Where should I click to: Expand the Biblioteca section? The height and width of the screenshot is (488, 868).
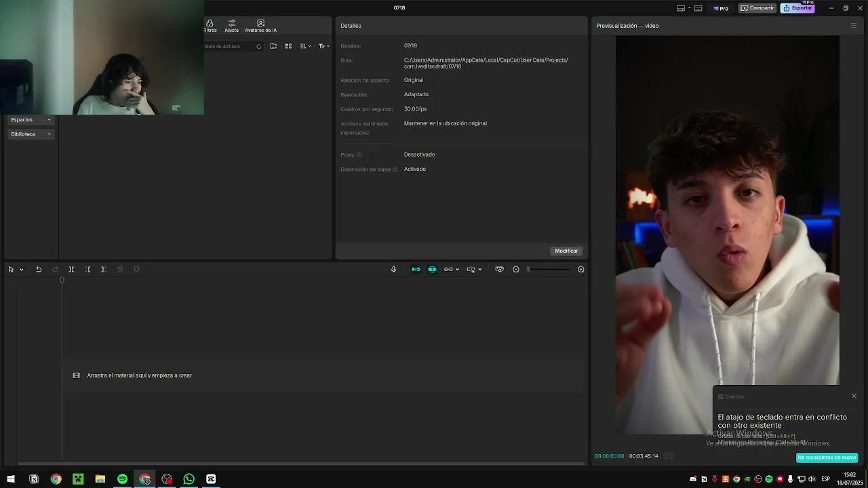pyautogui.click(x=31, y=134)
